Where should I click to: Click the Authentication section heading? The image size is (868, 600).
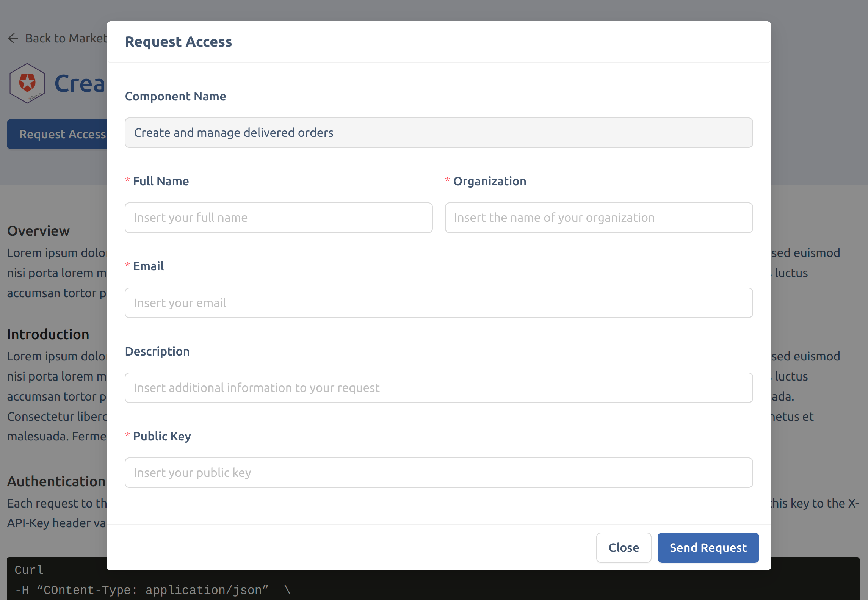point(56,481)
